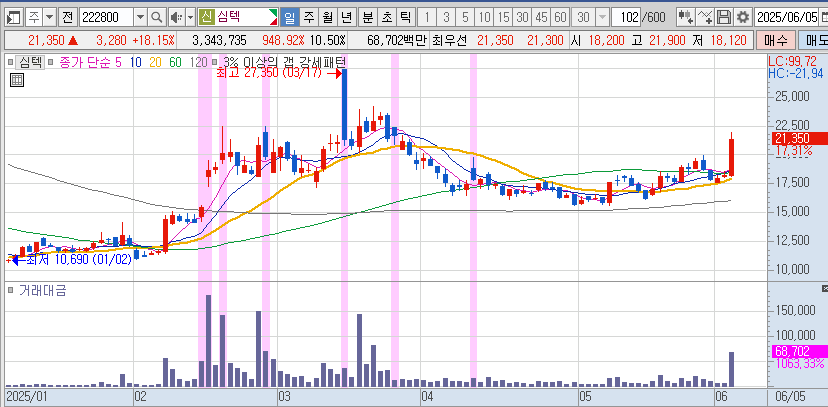
Task: Select interval 45 button
Action: tap(541, 18)
